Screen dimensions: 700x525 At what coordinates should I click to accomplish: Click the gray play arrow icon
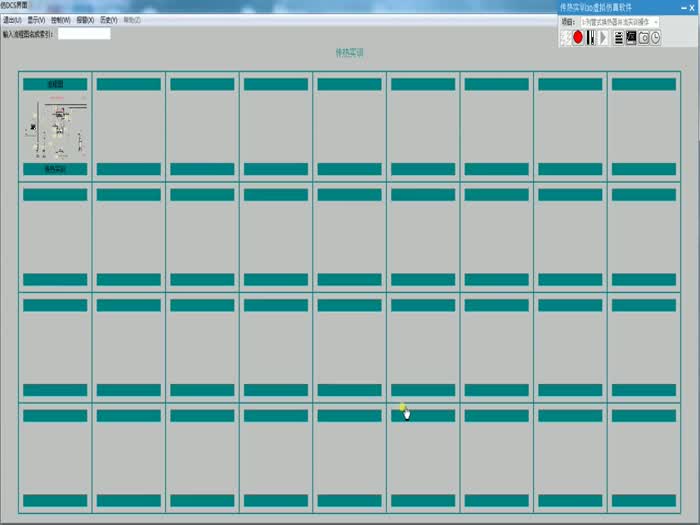604,37
